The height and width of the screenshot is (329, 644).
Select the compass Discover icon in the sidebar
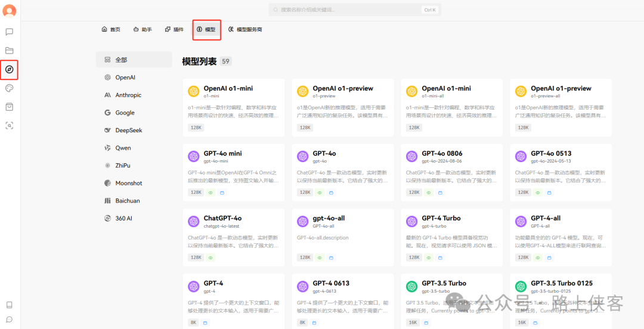click(x=10, y=69)
